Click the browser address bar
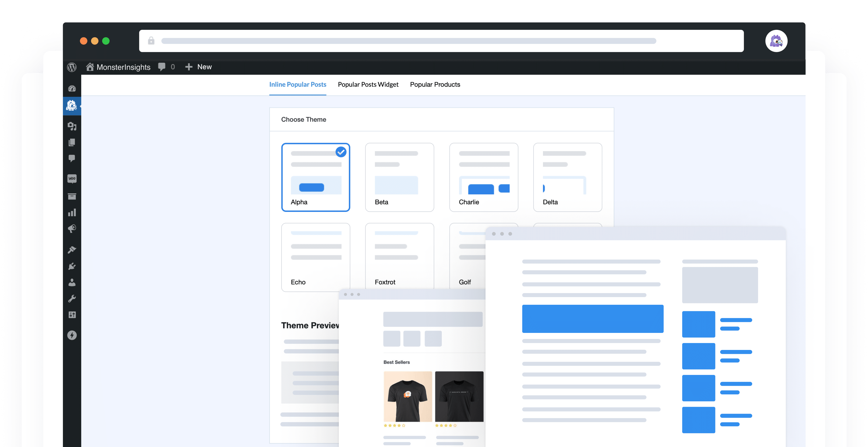This screenshot has width=868, height=447. 441,41
